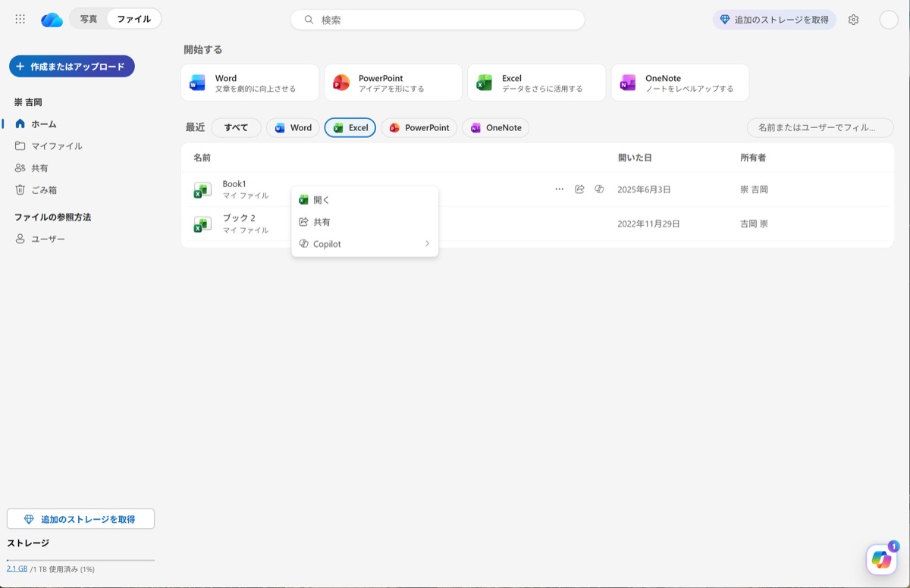Click the Excel icon in the Start card
This screenshot has width=910, height=588.
pos(485,83)
